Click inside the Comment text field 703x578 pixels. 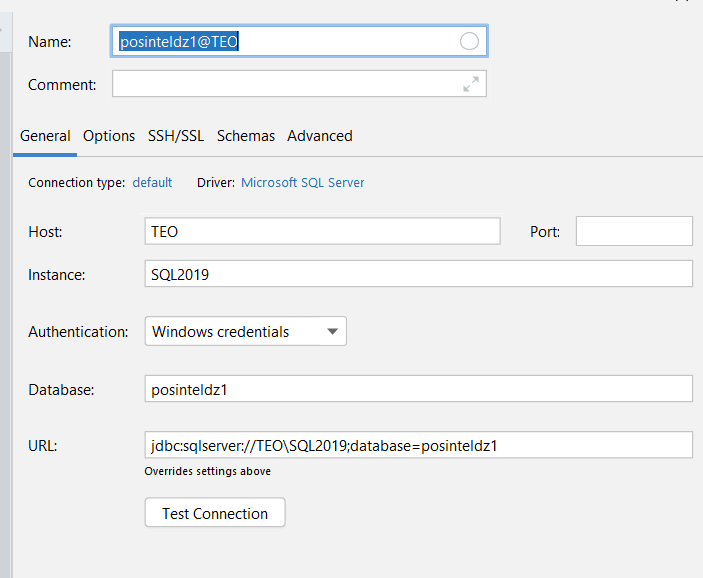pos(299,84)
